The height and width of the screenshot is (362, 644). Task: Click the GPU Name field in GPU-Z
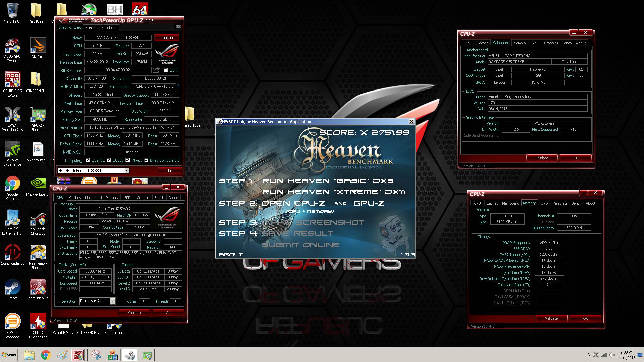point(118,38)
